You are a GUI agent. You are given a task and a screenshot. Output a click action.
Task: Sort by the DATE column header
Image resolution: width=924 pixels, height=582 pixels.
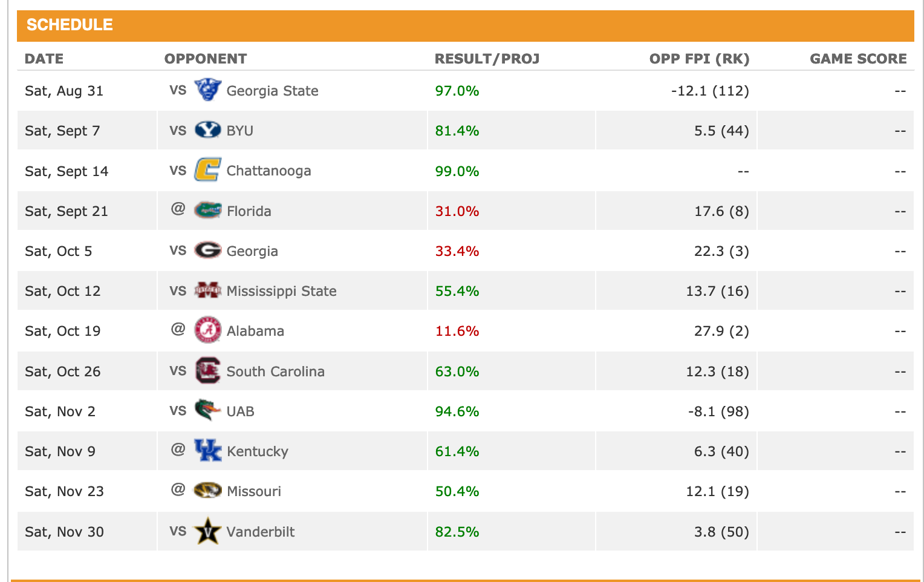44,59
